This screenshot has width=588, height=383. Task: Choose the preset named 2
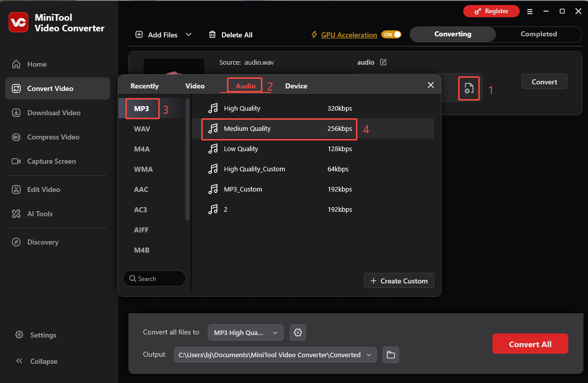pyautogui.click(x=313, y=210)
